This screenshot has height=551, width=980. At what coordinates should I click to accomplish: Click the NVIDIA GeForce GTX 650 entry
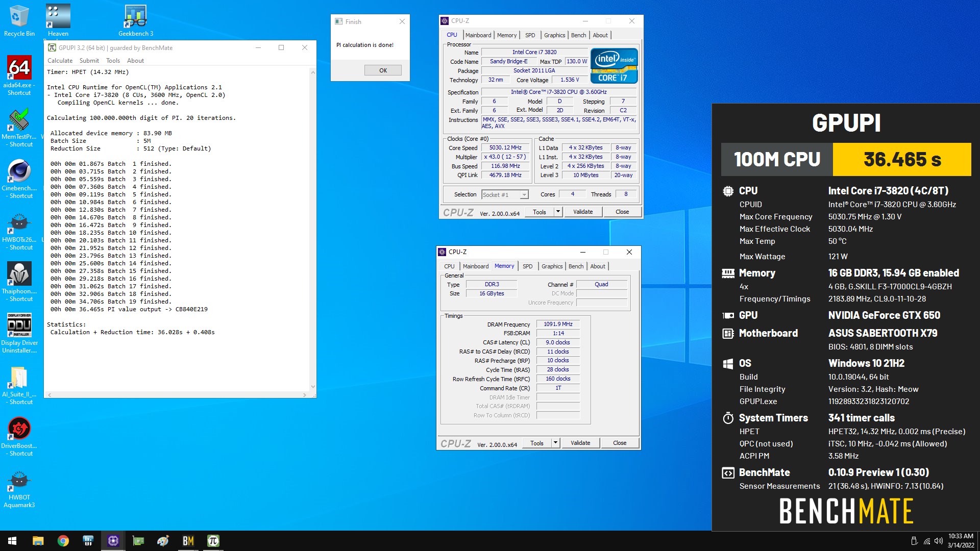[x=884, y=315]
